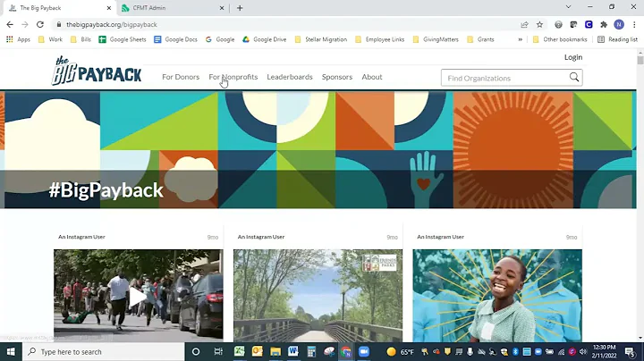Open the Leaderboards menu item
Image resolution: width=644 pixels, height=361 pixels.
pyautogui.click(x=290, y=77)
